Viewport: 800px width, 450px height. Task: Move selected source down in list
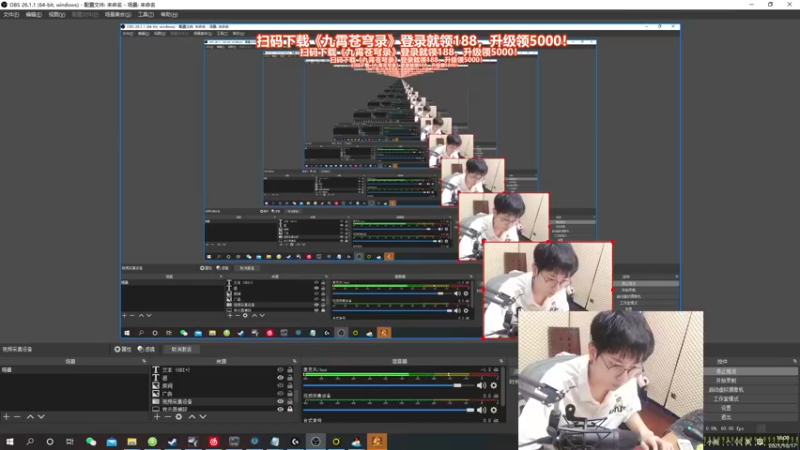point(203,417)
